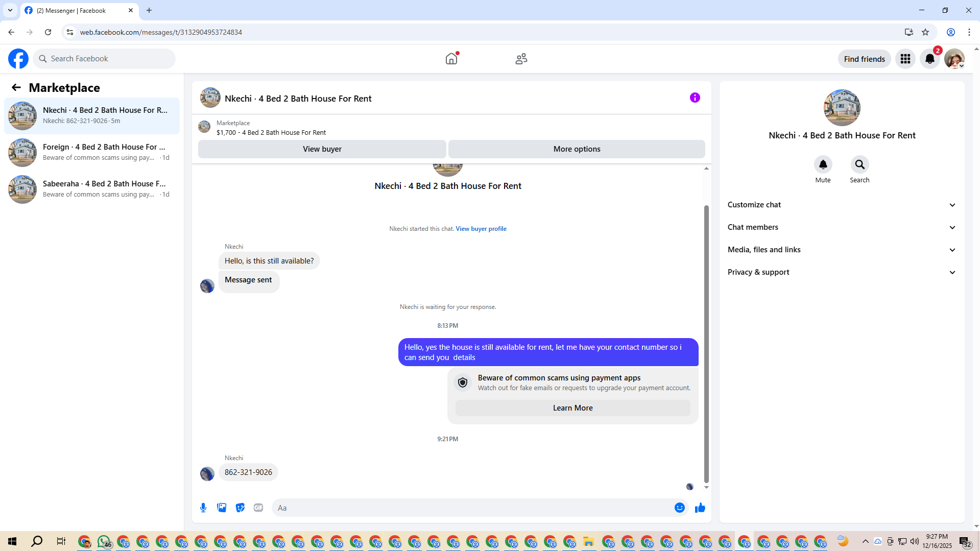
Task: Mute this conversation
Action: 823,164
